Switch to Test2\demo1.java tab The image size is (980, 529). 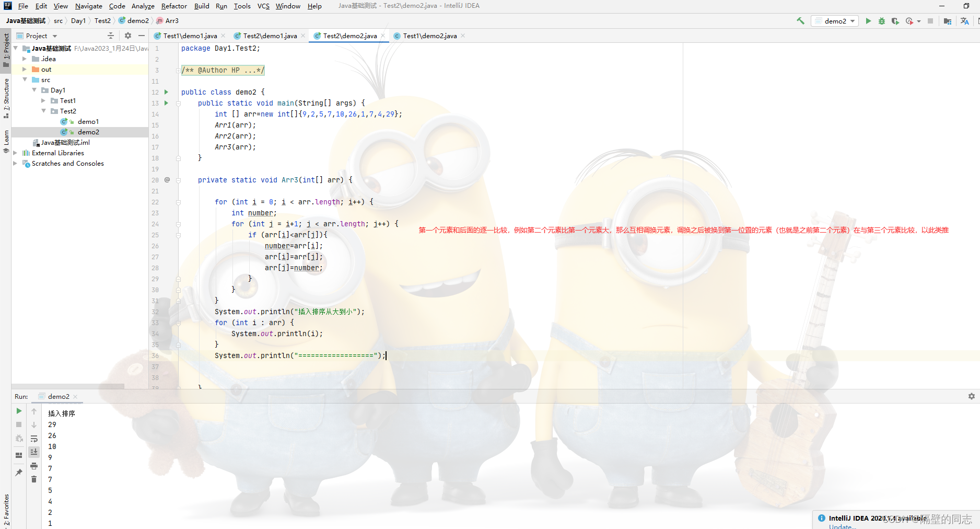270,36
